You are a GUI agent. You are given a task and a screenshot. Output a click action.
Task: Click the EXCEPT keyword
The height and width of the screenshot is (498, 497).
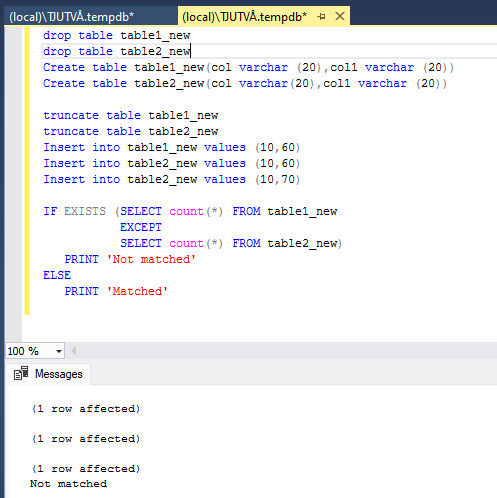click(141, 227)
